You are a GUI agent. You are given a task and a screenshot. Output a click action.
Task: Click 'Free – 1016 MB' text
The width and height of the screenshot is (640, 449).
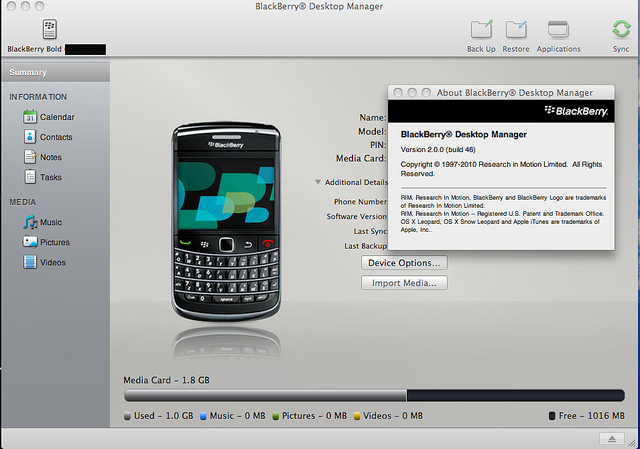click(x=591, y=416)
